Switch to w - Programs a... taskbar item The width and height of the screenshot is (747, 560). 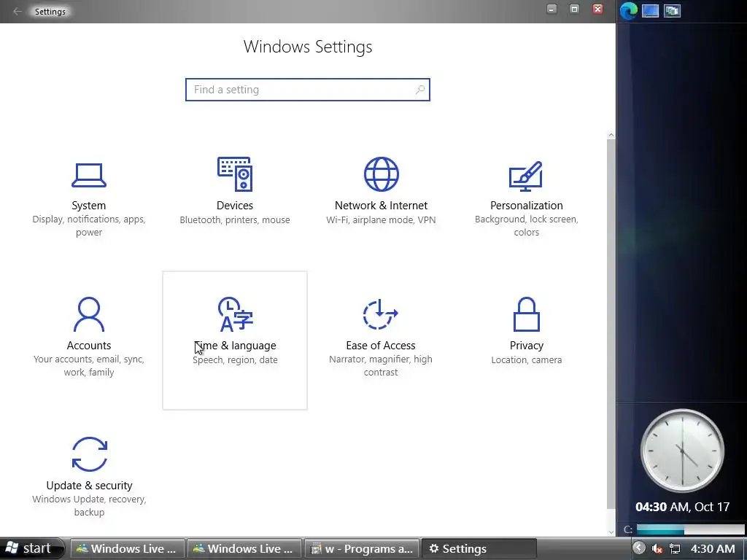click(x=362, y=548)
